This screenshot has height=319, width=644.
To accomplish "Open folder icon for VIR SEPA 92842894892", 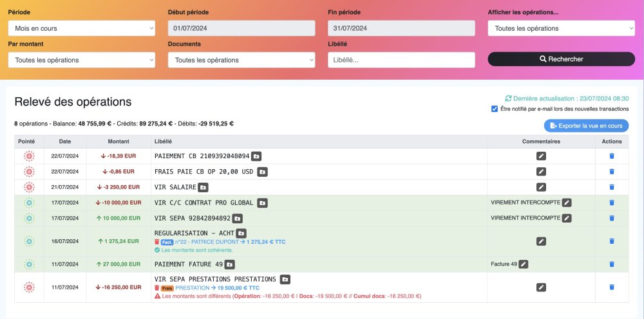I will pyautogui.click(x=237, y=218).
